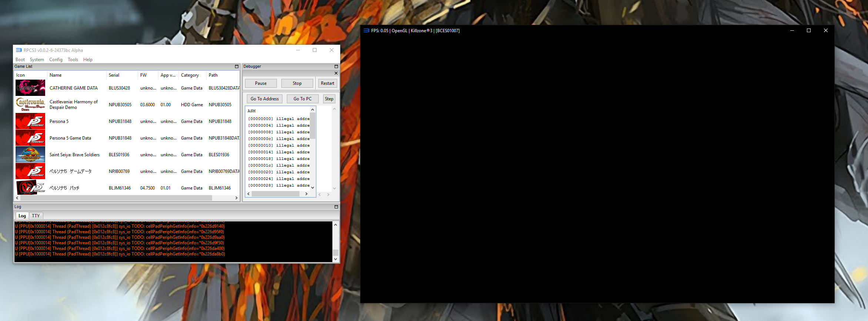The height and width of the screenshot is (321, 868).
Task: Click the ASM list scroll down arrow
Action: tap(313, 188)
